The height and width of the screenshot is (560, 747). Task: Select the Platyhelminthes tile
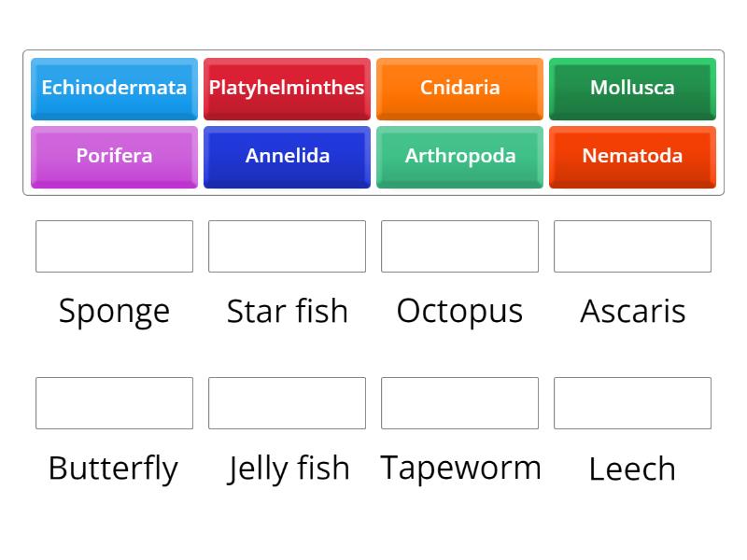pyautogui.click(x=287, y=89)
